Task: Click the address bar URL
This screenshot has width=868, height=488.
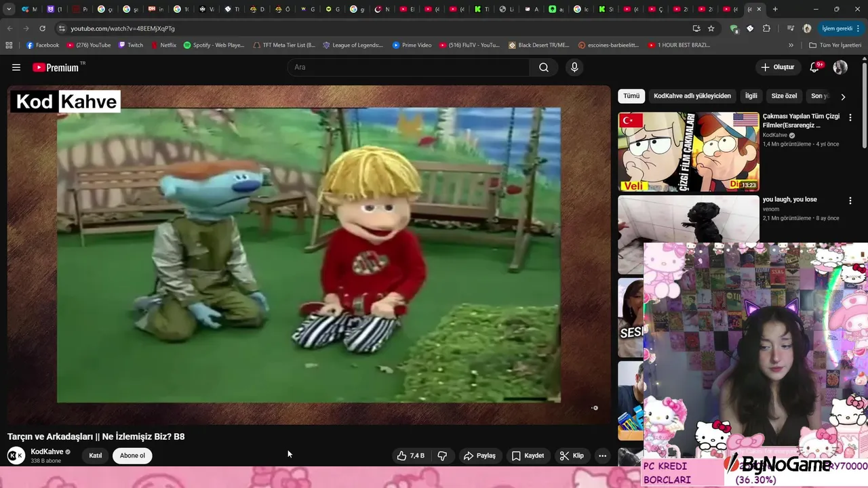Action: (x=123, y=28)
